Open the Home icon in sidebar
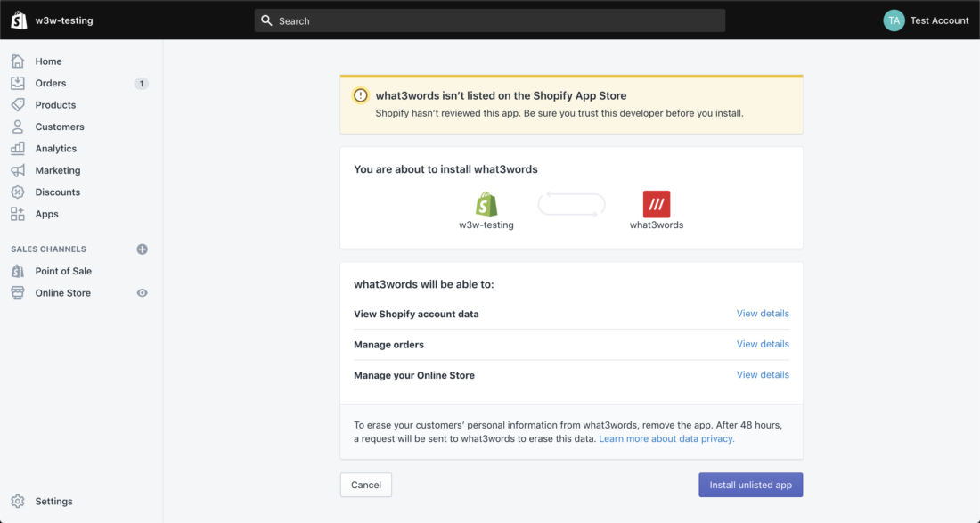This screenshot has width=980, height=523. point(18,61)
